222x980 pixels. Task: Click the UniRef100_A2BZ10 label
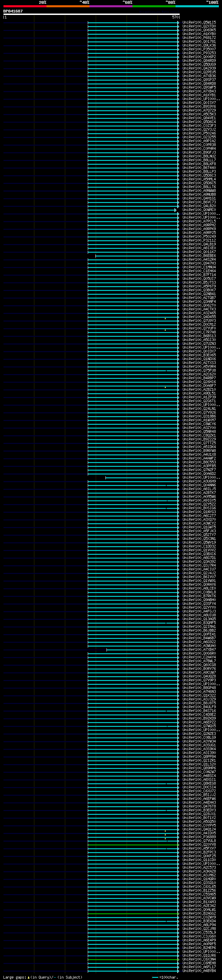199,390
